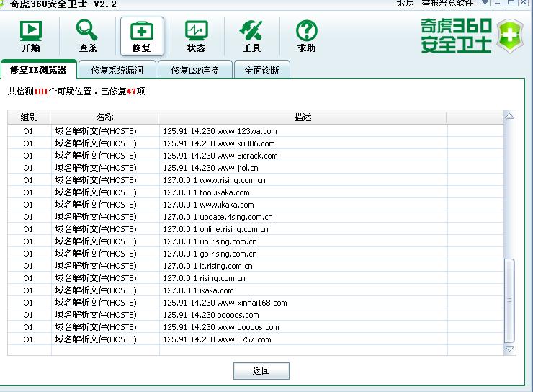Screen dimensions: 533x392
Task: Select row 127.0.0.1 update.rising.com.cn
Action: tap(256, 217)
